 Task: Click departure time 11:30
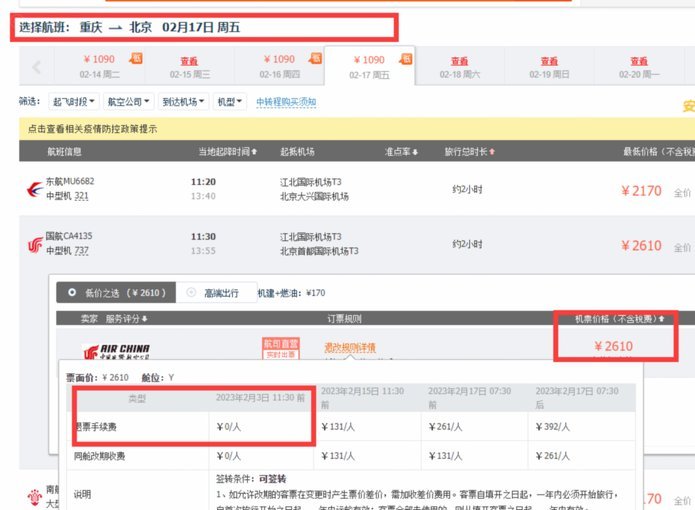click(203, 237)
